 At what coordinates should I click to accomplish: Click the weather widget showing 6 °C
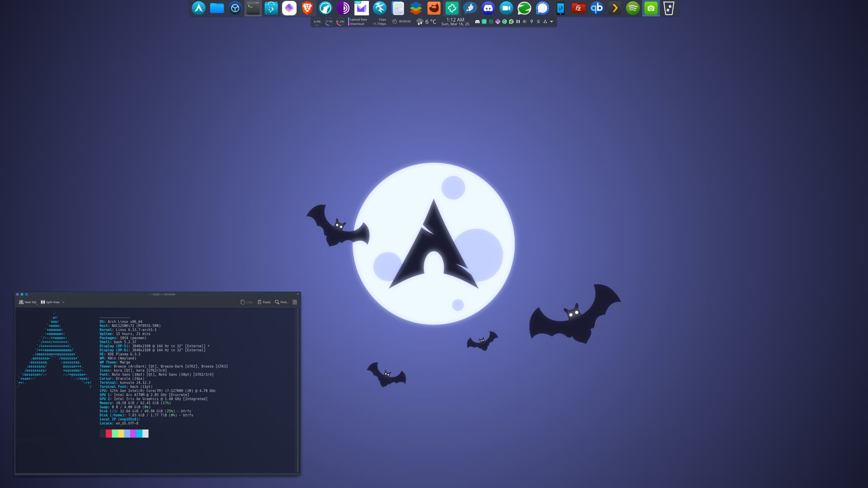click(x=426, y=22)
